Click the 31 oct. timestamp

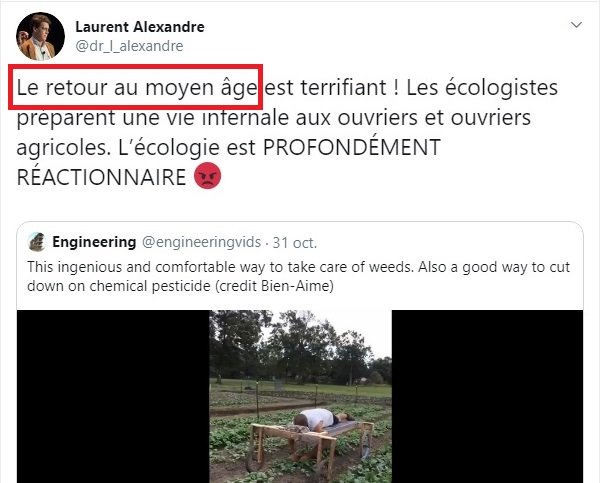(295, 243)
